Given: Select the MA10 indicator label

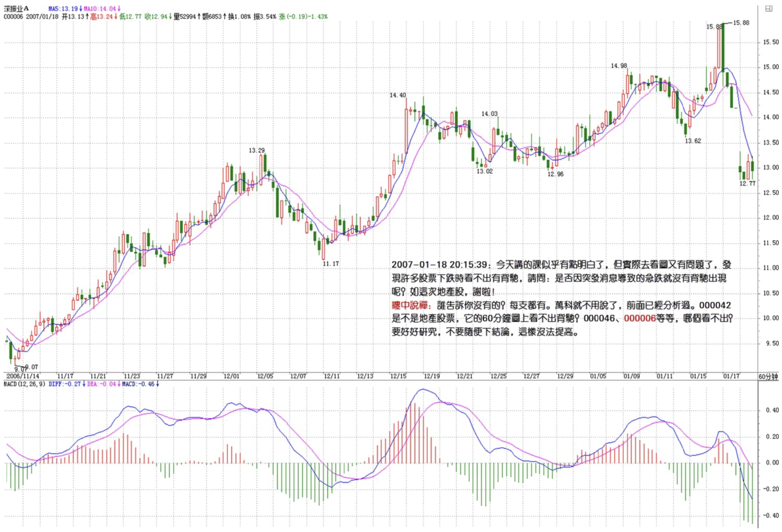Looking at the screenshot, I should [x=102, y=8].
